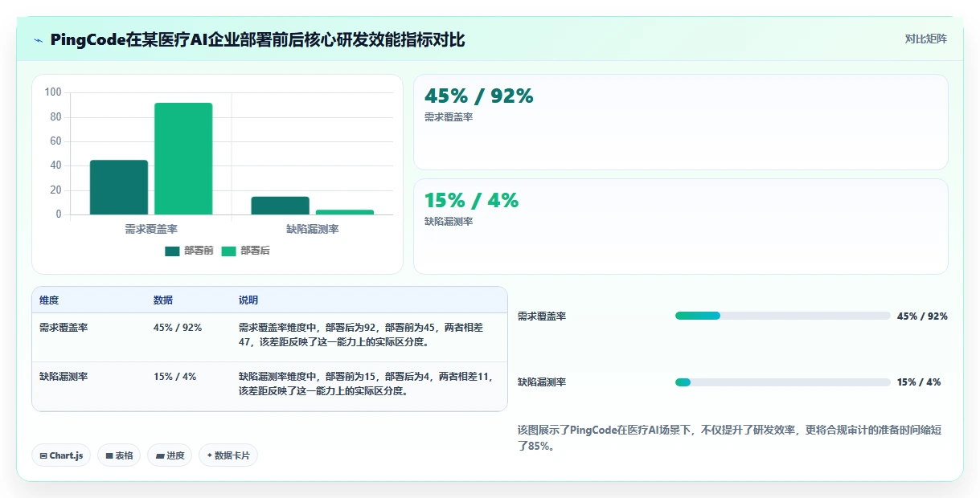Toggle the 部署后 legend swatch

coord(228,251)
